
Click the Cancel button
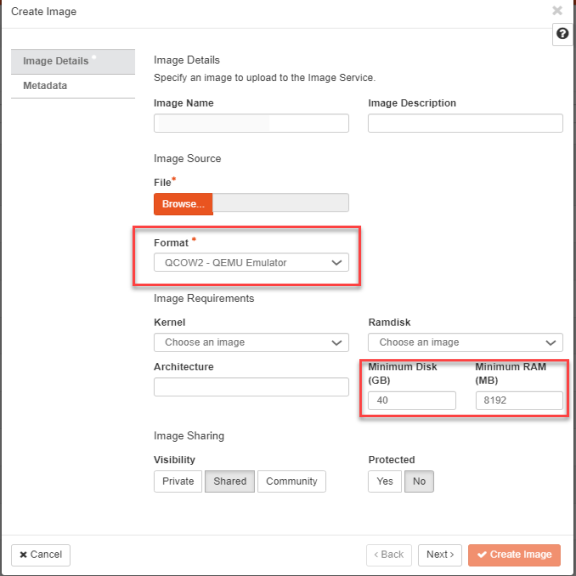[x=41, y=555]
